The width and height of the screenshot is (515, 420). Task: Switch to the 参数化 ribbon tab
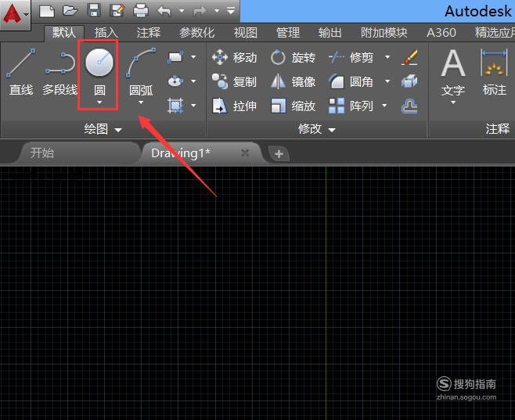point(196,33)
